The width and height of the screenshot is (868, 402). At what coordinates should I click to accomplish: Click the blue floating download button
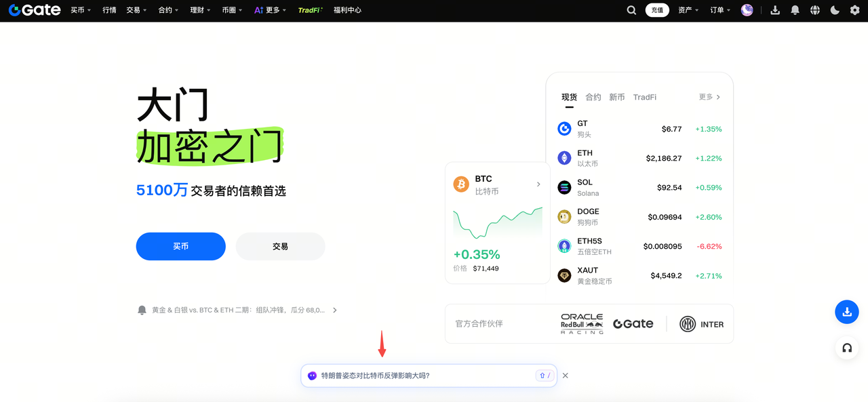click(x=846, y=313)
